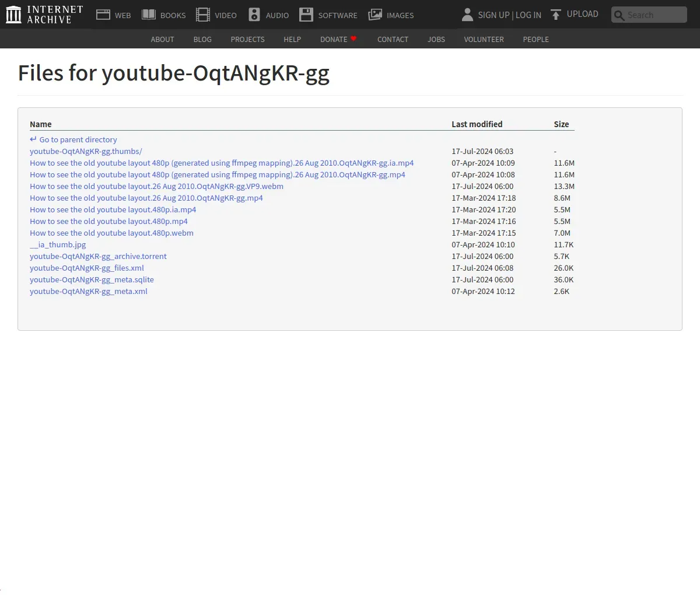The height and width of the screenshot is (595, 700).
Task: Click the Internet Archive logo
Action: (44, 15)
